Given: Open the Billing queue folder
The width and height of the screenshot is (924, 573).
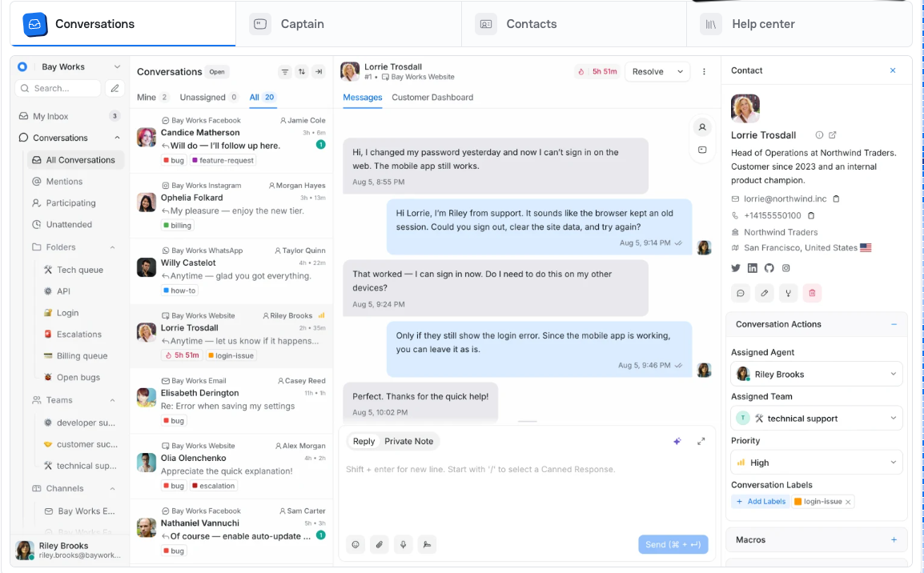Looking at the screenshot, I should click(x=80, y=355).
